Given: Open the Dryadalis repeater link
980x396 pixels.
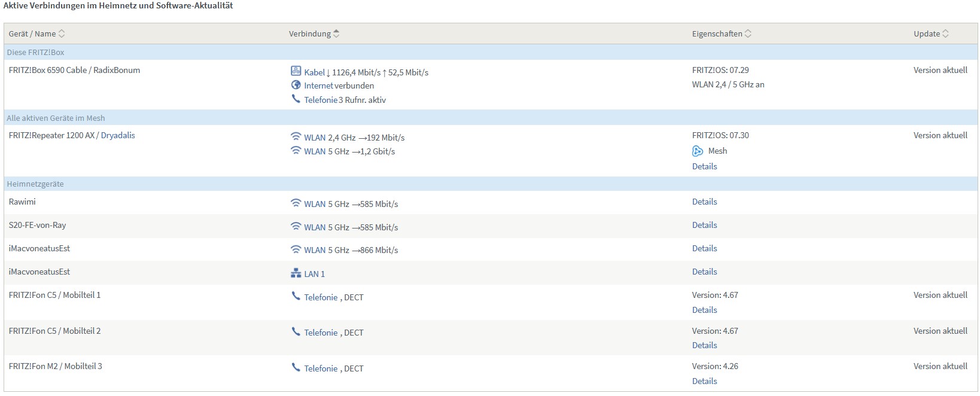Looking at the screenshot, I should pos(118,135).
